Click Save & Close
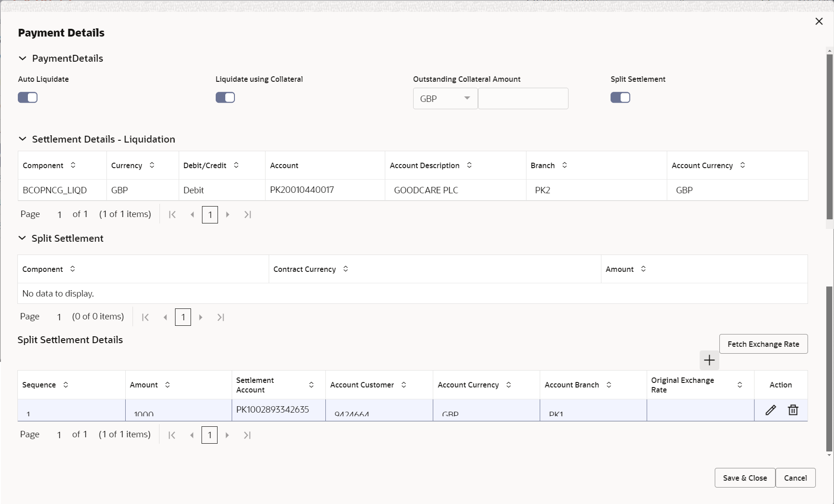The height and width of the screenshot is (504, 834). [x=744, y=477]
